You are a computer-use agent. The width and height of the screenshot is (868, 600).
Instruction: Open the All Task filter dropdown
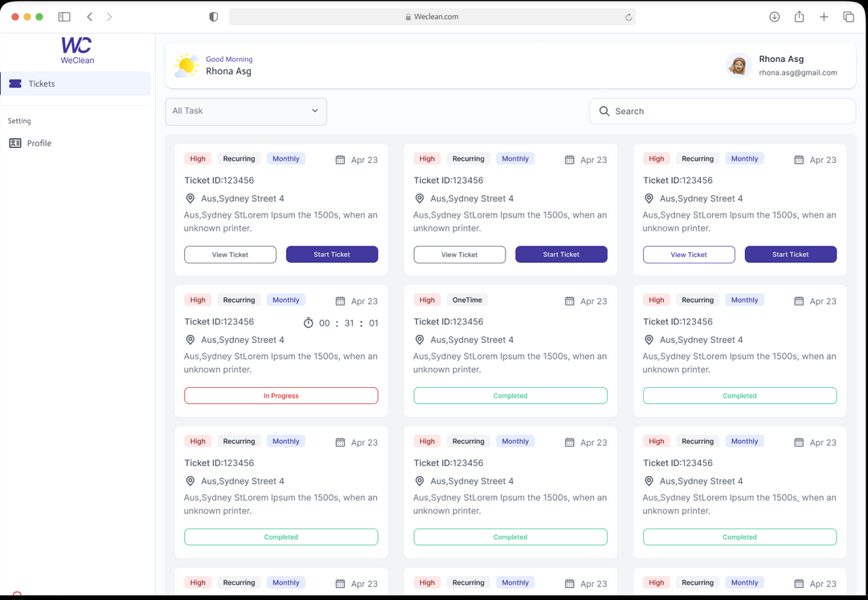(x=245, y=111)
